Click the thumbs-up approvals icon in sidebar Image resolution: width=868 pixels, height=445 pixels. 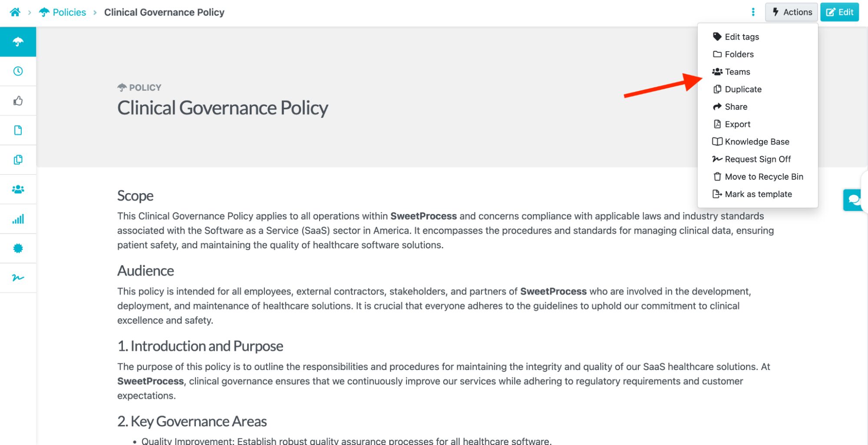click(x=18, y=100)
